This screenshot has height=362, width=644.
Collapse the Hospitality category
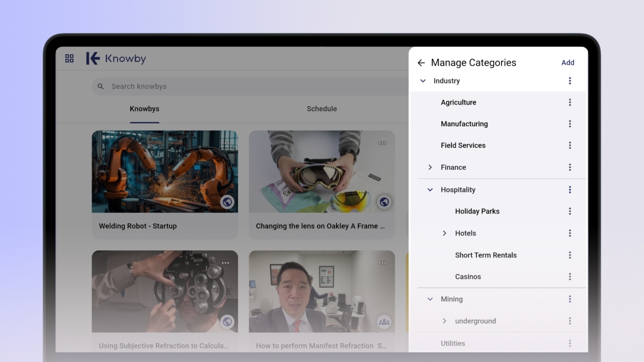[x=430, y=190]
